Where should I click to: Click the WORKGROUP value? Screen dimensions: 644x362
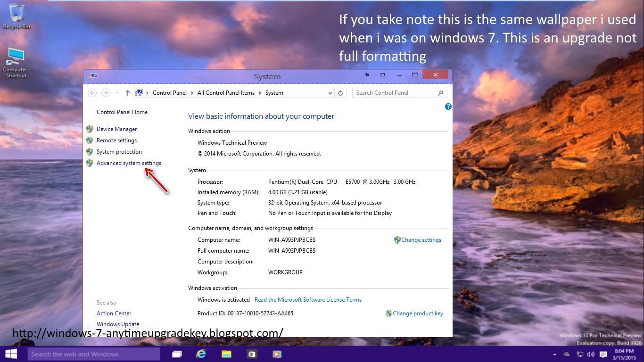[285, 272]
